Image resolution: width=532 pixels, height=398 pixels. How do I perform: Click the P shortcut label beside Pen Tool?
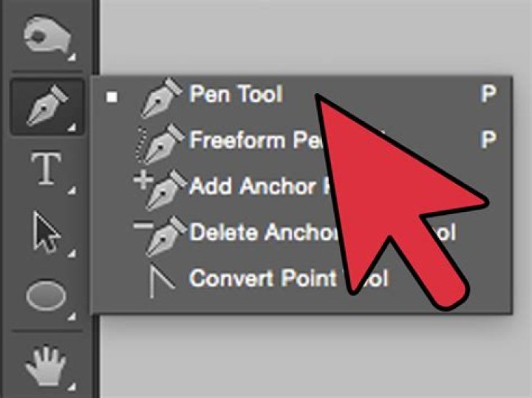pos(488,93)
